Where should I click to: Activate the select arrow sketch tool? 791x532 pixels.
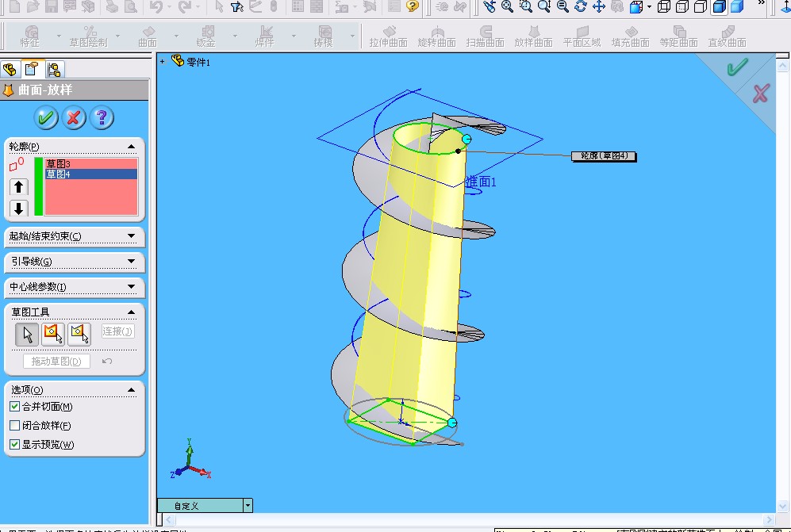coord(27,334)
